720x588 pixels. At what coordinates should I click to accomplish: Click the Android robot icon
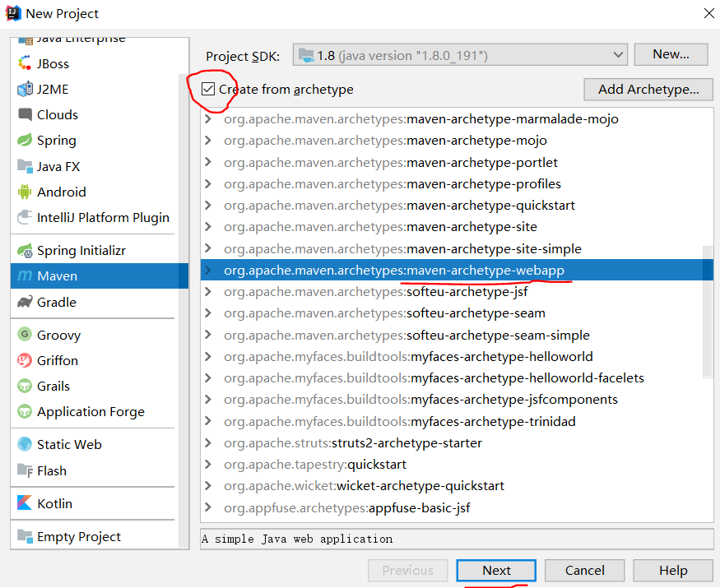[25, 192]
